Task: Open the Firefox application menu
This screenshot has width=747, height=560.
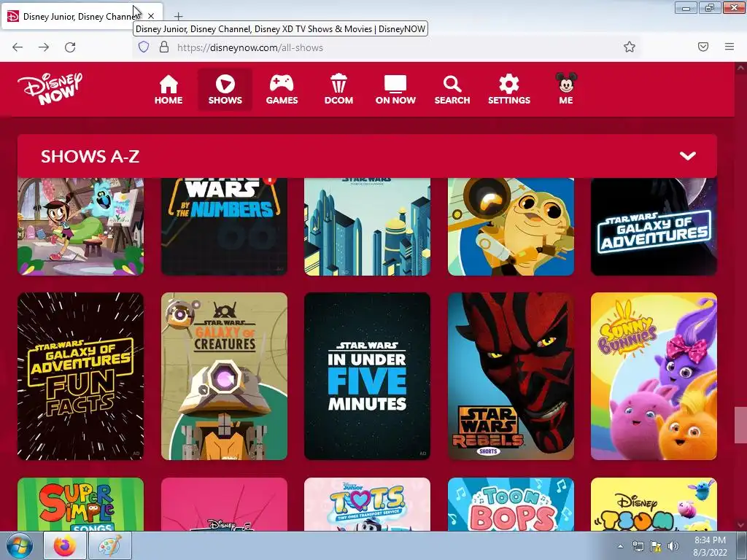Action: pos(729,47)
